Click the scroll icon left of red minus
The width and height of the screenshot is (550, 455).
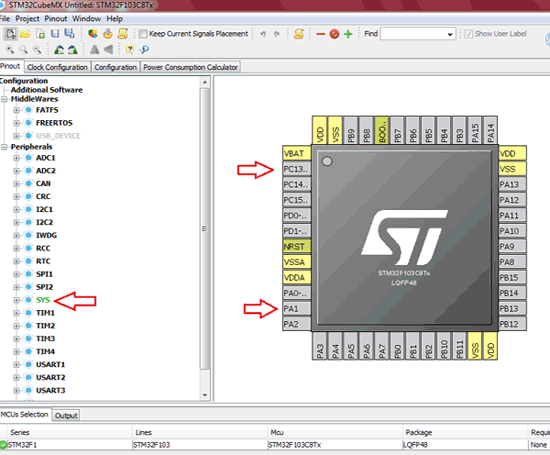[x=299, y=34]
